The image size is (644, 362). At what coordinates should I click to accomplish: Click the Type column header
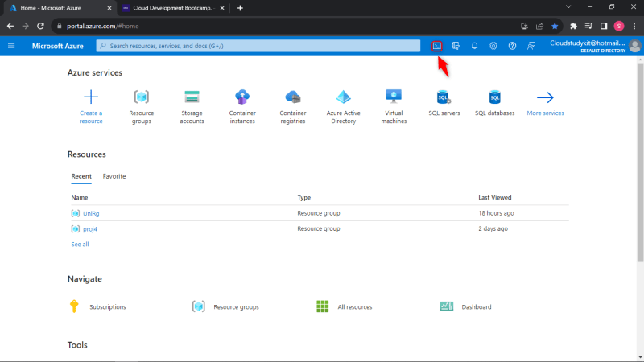[x=304, y=197]
